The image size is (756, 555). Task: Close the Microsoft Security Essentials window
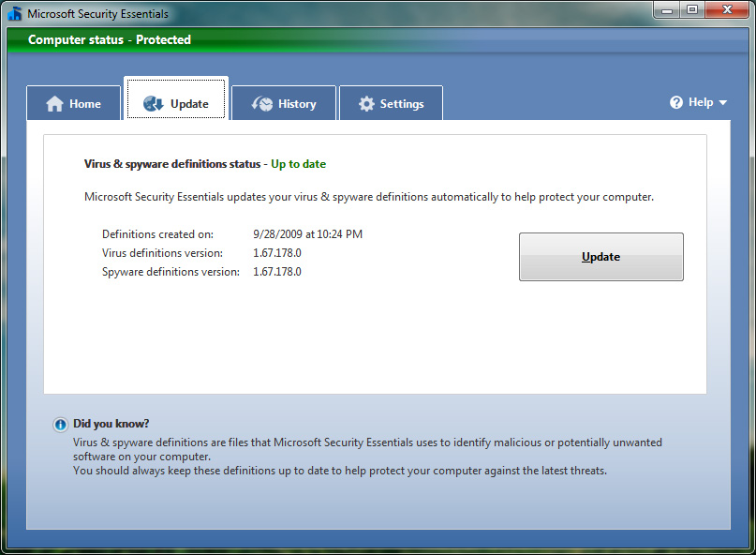click(x=728, y=10)
